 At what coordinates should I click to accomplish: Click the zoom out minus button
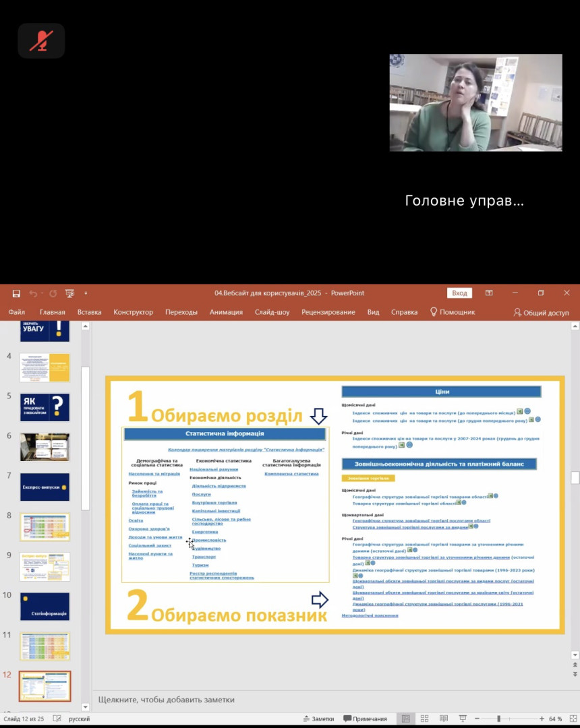click(x=477, y=719)
